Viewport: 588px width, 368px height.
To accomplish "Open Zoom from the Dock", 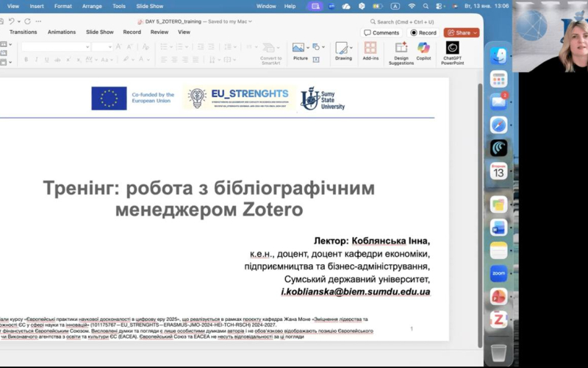I will [x=498, y=273].
